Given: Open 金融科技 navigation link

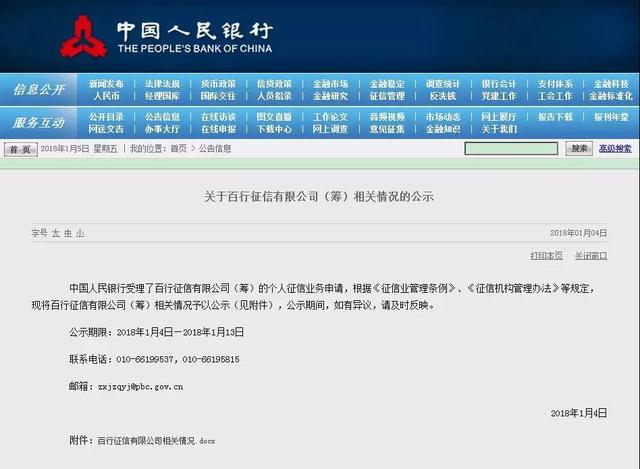Looking at the screenshot, I should coord(611,84).
